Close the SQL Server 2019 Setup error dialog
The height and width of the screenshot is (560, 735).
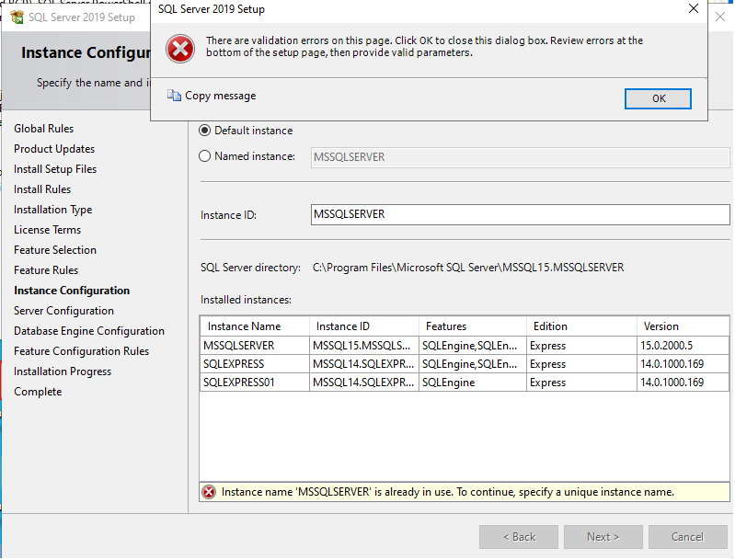click(x=694, y=8)
